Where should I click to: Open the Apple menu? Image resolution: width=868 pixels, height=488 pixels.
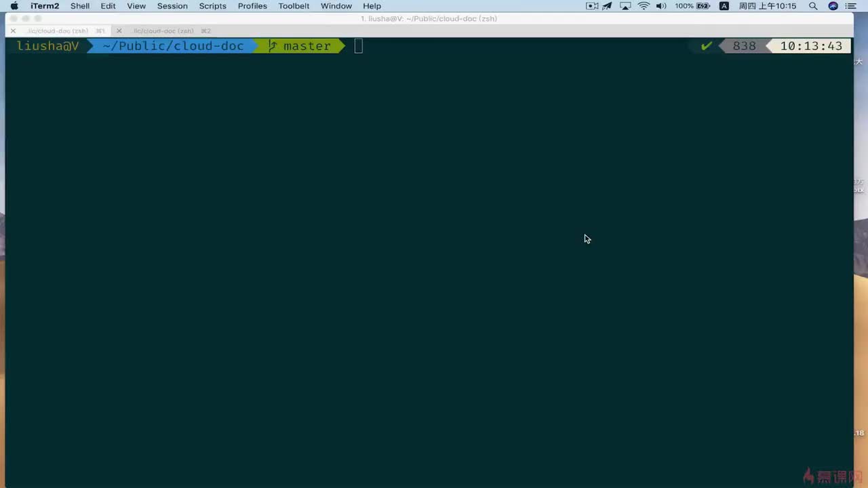point(14,6)
